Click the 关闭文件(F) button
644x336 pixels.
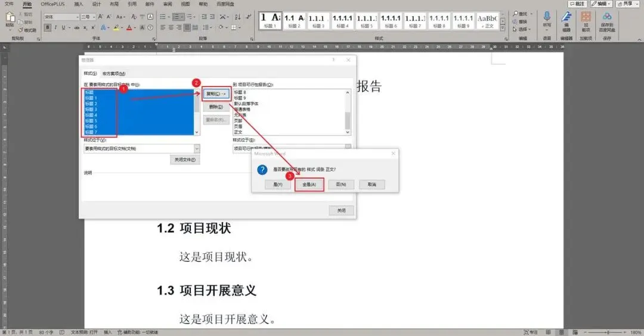click(x=185, y=160)
